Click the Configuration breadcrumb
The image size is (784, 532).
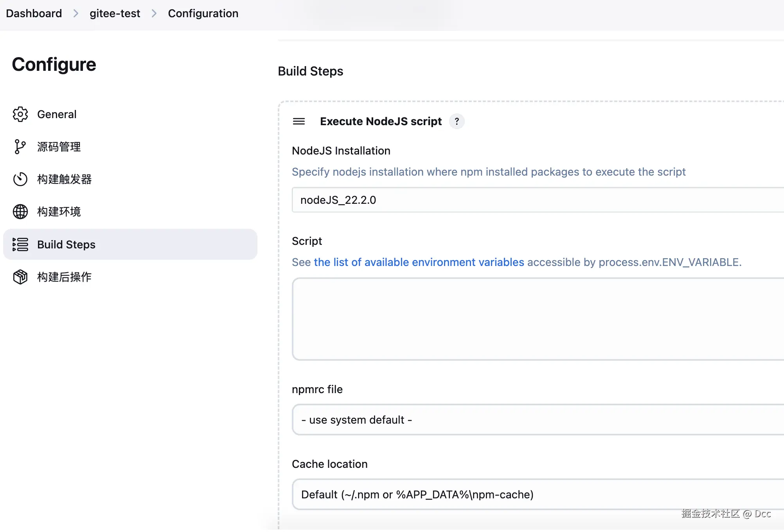(203, 13)
